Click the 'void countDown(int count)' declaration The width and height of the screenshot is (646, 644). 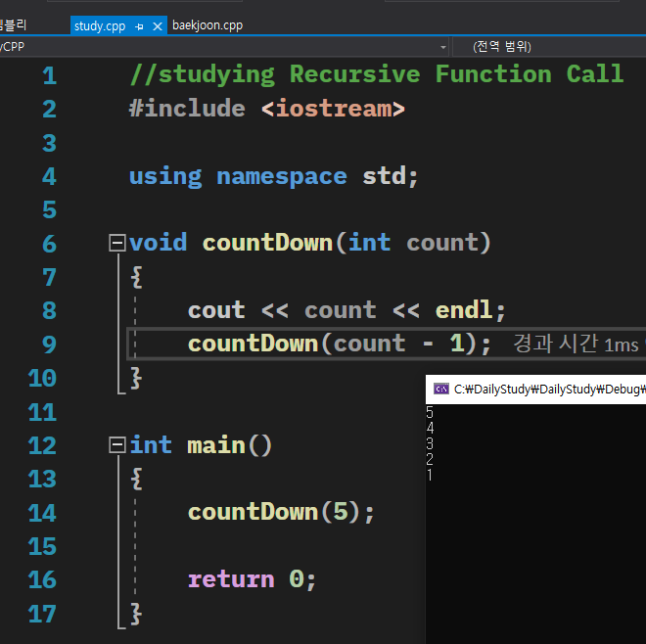[310, 243]
